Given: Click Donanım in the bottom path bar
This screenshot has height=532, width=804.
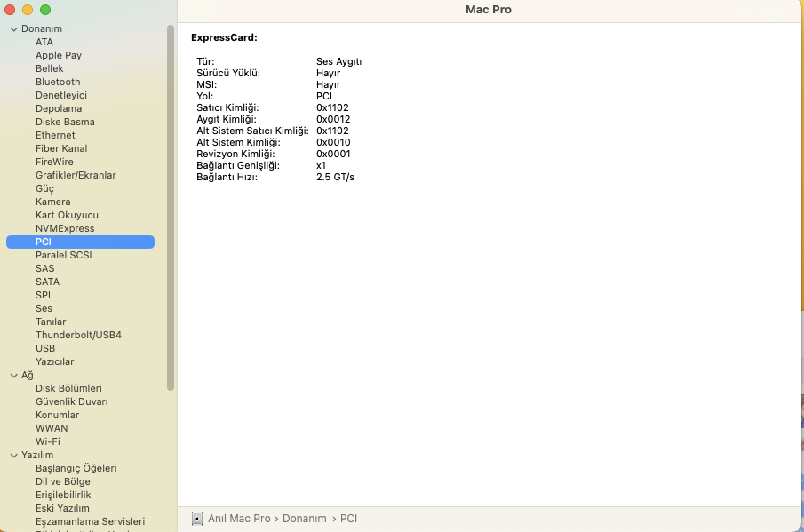Looking at the screenshot, I should pos(305,518).
